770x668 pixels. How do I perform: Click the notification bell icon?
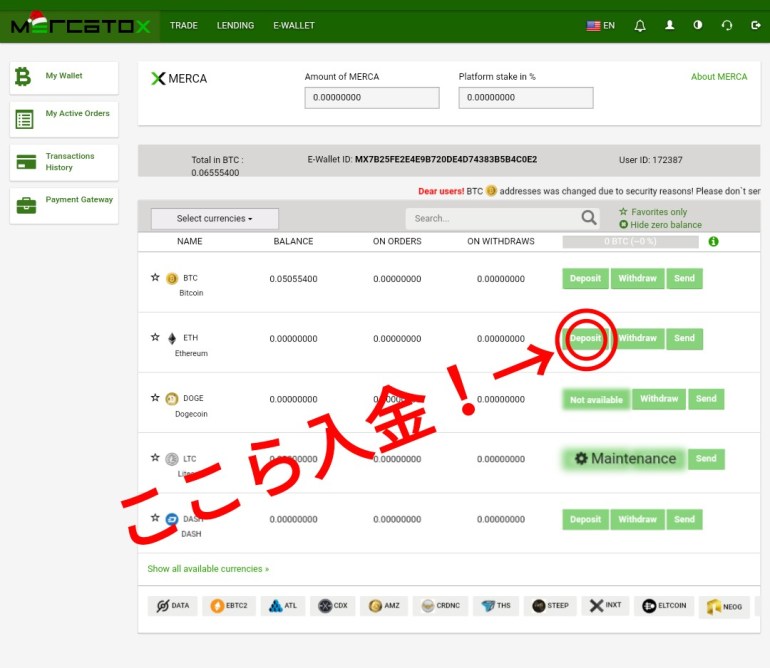coord(640,25)
